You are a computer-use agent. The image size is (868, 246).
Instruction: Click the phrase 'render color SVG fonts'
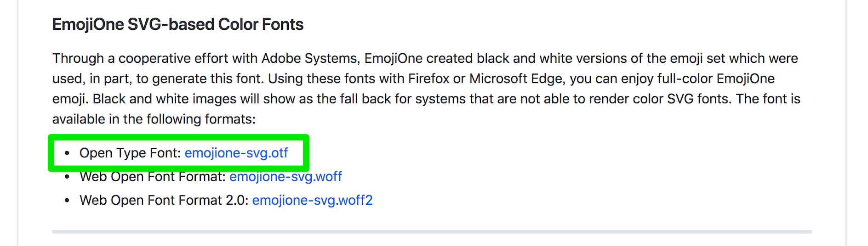tap(659, 99)
